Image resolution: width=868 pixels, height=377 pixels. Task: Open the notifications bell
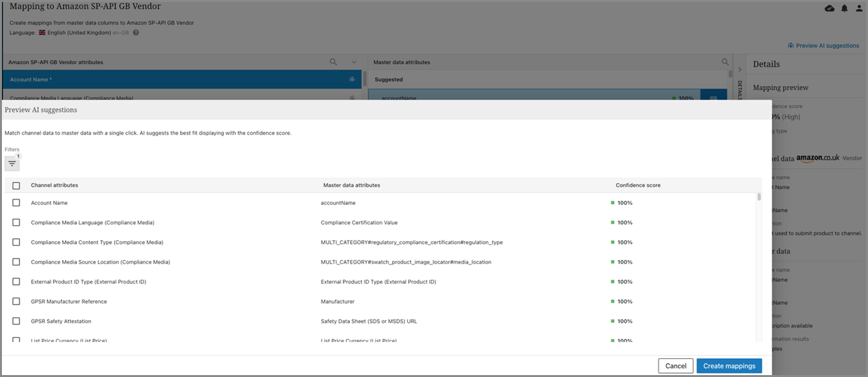844,8
